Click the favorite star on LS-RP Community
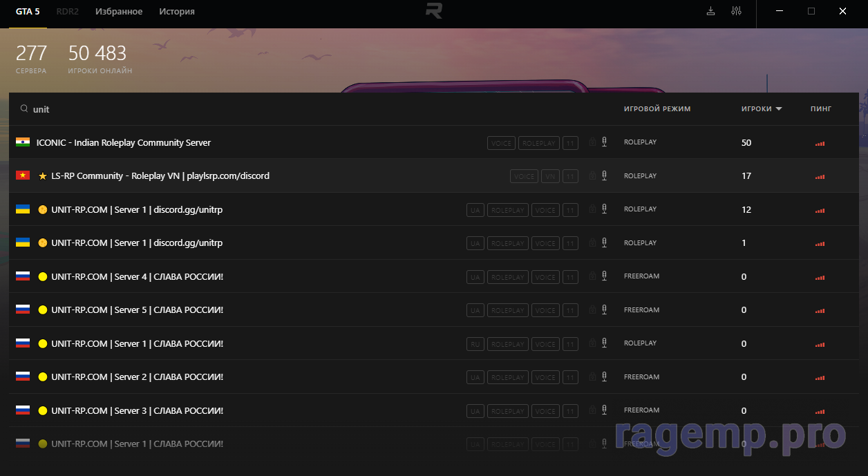868x476 pixels. click(43, 176)
